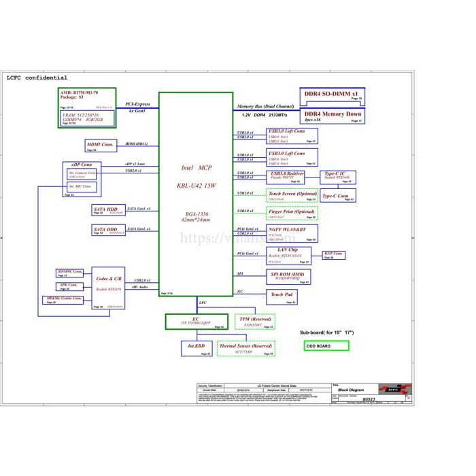Viewport: 476px width, 476px height.
Task: Click the HP&Mic Combo Conn. box
Action: pos(63,301)
